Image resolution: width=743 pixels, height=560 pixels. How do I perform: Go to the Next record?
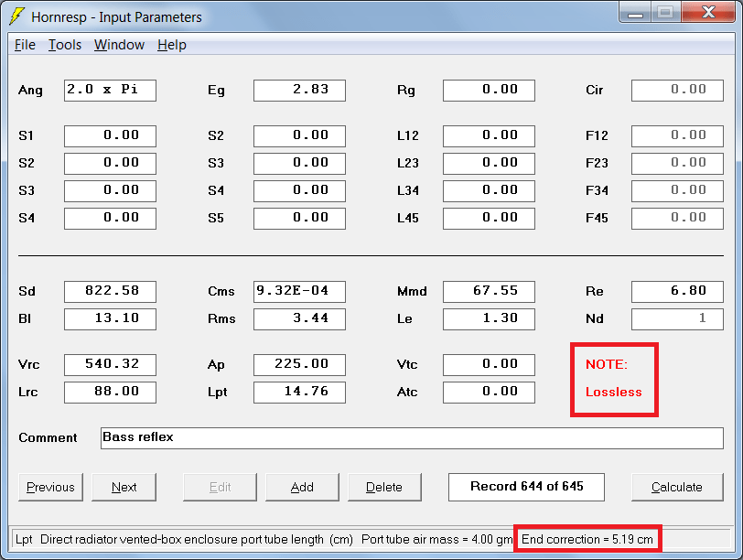(124, 487)
